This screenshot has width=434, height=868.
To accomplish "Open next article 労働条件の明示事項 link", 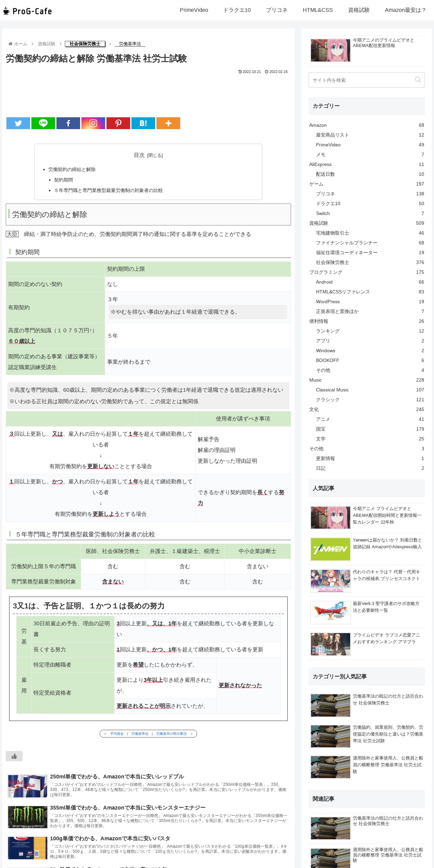I will click(171, 734).
